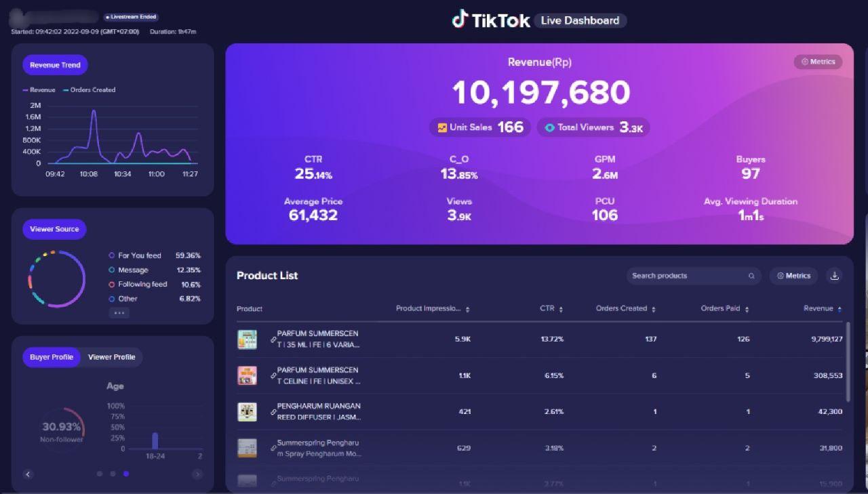Click the magnifier icon in product search
The width and height of the screenshot is (868, 494).
[751, 276]
